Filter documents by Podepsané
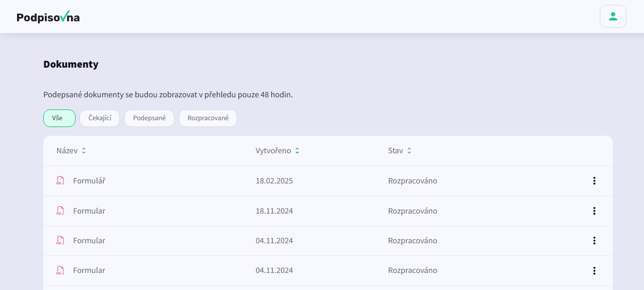 pyautogui.click(x=149, y=118)
